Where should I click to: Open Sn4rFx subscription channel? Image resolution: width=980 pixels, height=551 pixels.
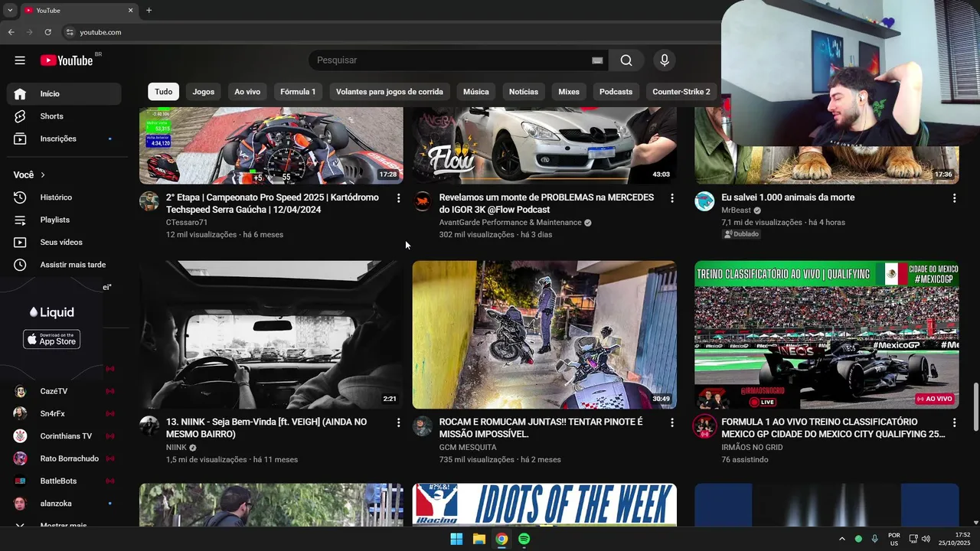pos(64,414)
